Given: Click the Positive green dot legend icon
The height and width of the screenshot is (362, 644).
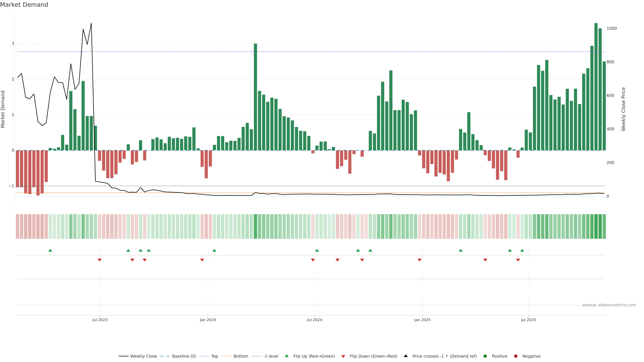Looking at the screenshot, I should [485, 356].
